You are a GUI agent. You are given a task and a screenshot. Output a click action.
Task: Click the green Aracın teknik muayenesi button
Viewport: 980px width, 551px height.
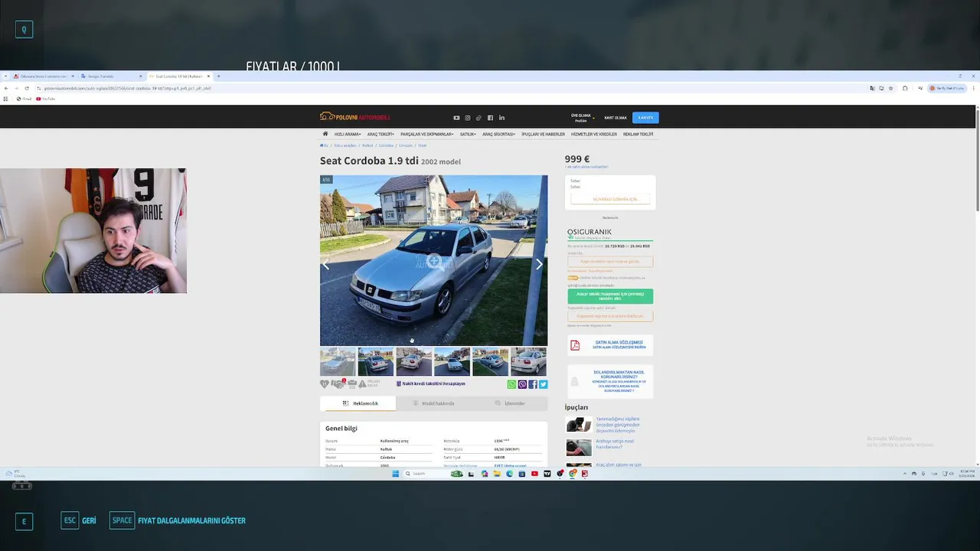tap(610, 296)
